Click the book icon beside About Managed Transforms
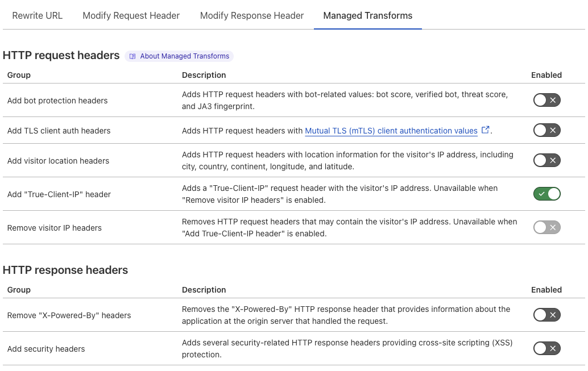 click(132, 56)
